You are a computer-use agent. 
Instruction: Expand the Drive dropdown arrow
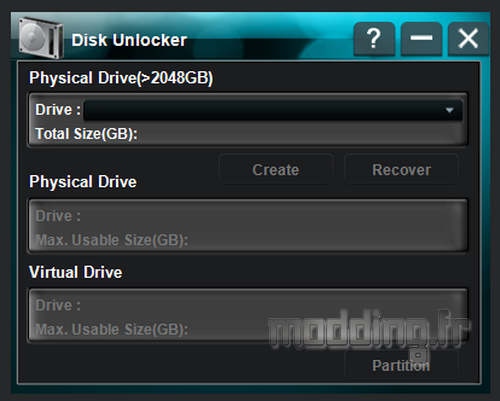pos(449,110)
